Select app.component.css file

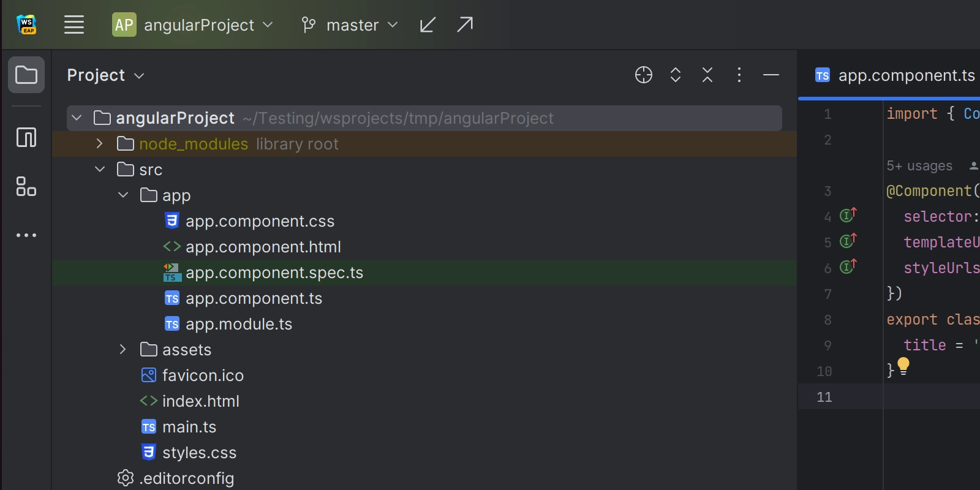pos(424,221)
